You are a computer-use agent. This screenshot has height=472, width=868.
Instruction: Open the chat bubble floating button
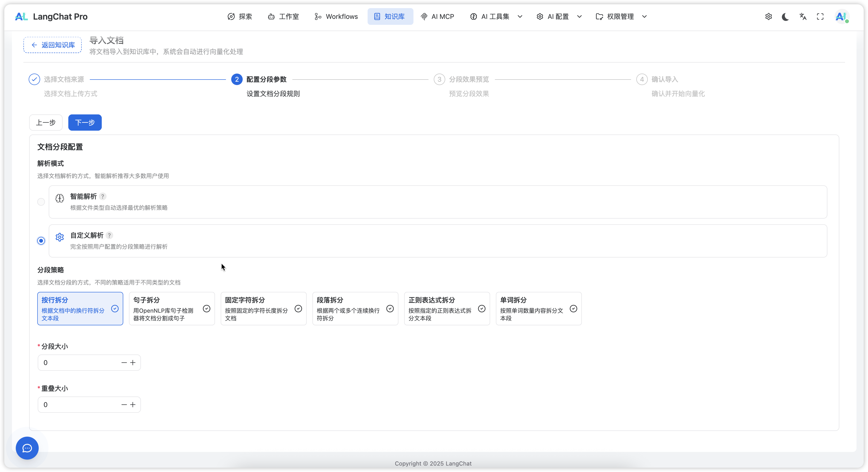27,448
